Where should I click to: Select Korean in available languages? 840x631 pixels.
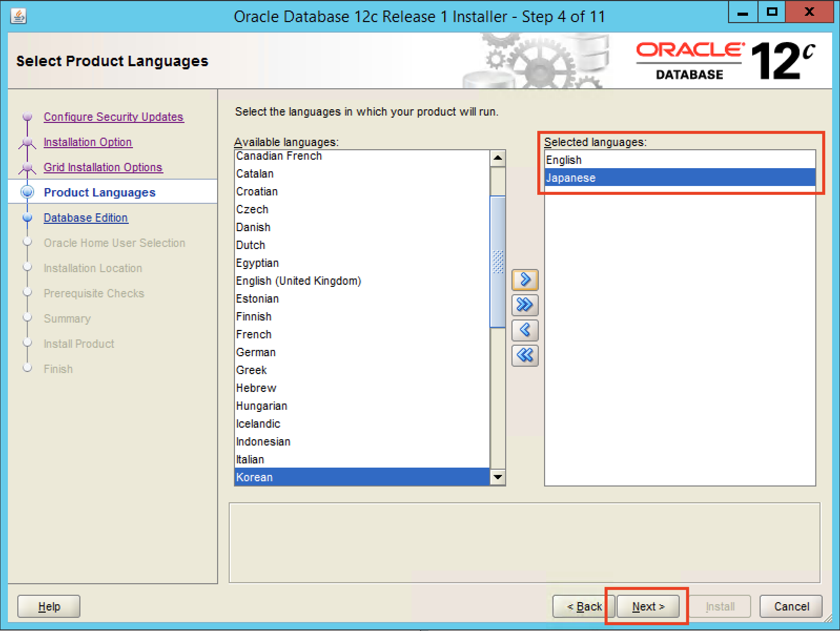coord(254,477)
